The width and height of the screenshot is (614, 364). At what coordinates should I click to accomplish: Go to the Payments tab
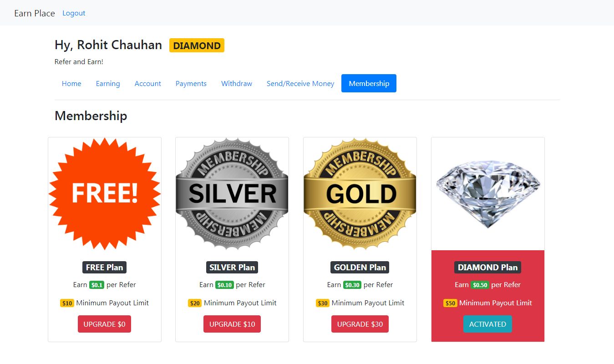click(x=191, y=83)
